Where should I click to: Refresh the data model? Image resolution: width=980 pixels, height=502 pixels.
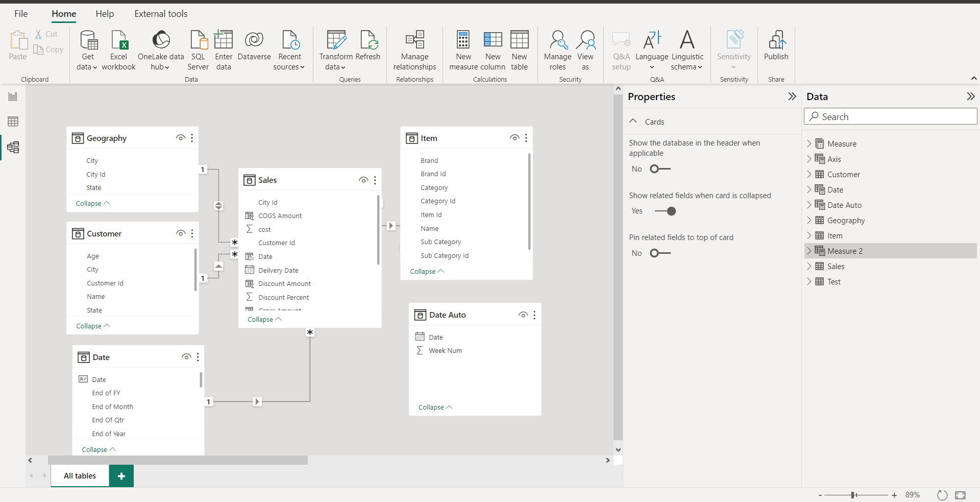coord(368,45)
